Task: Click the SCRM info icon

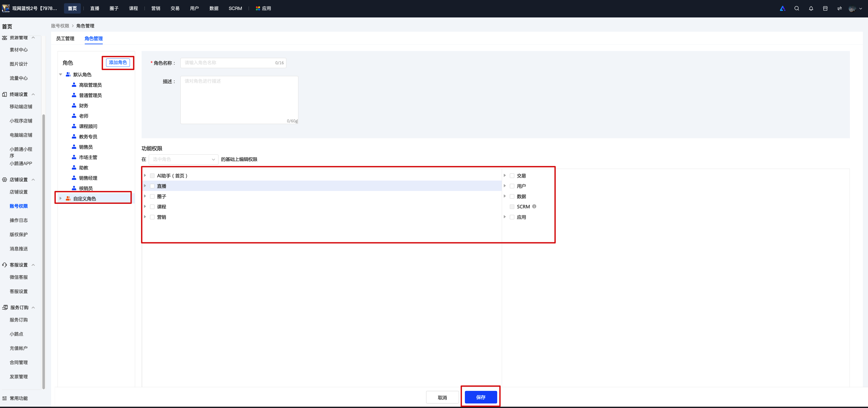Action: coord(534,206)
